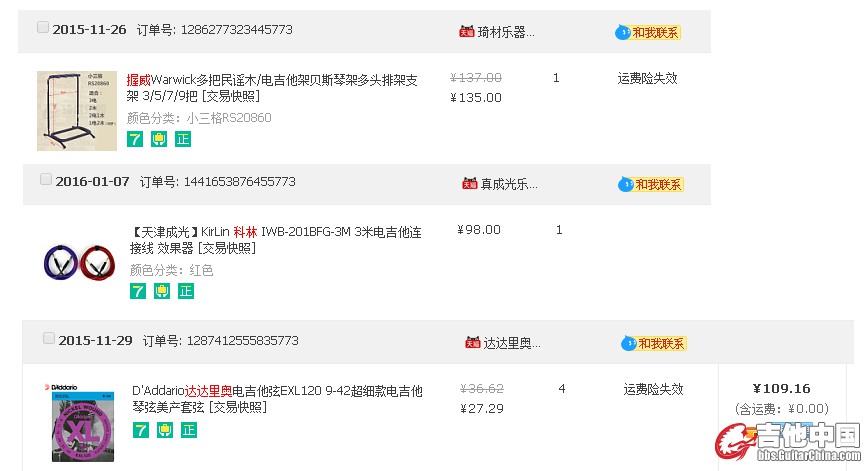Open the KirLin IWB-201BFG-3M cable product link
The height and width of the screenshot is (471, 868).
tap(276, 240)
